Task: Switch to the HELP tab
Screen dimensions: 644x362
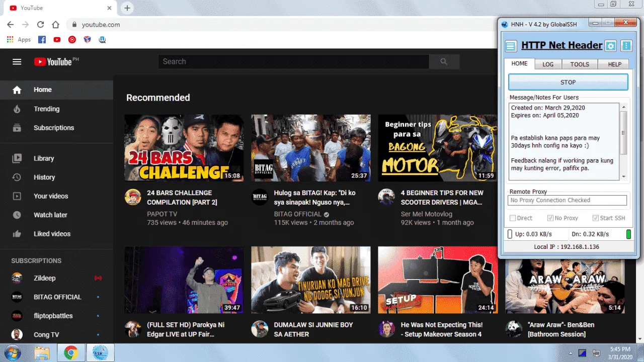Action: click(x=614, y=64)
